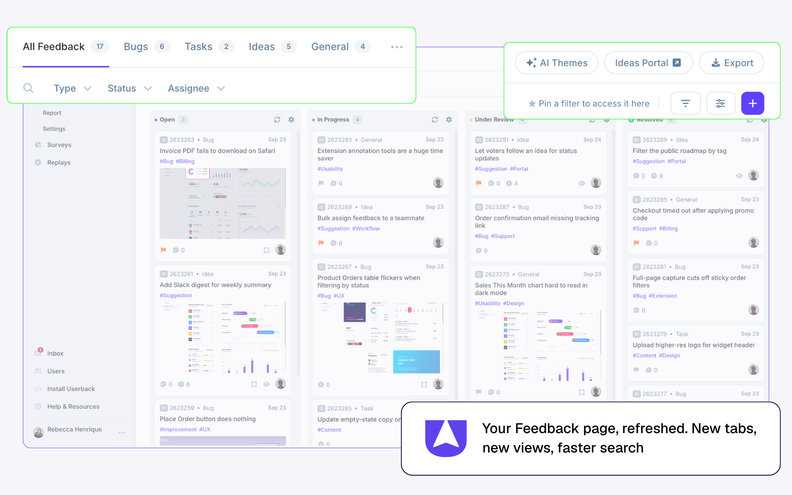The image size is (792, 495).
Task: Open the Invoice PDF card screenshot thumbnail
Action: pyautogui.click(x=223, y=204)
